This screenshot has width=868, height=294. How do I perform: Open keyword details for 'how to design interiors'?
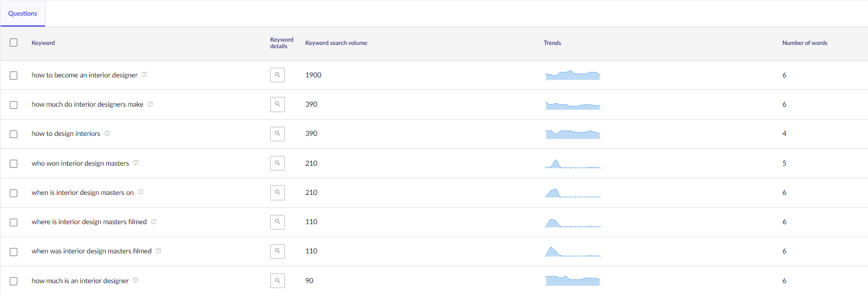click(277, 133)
